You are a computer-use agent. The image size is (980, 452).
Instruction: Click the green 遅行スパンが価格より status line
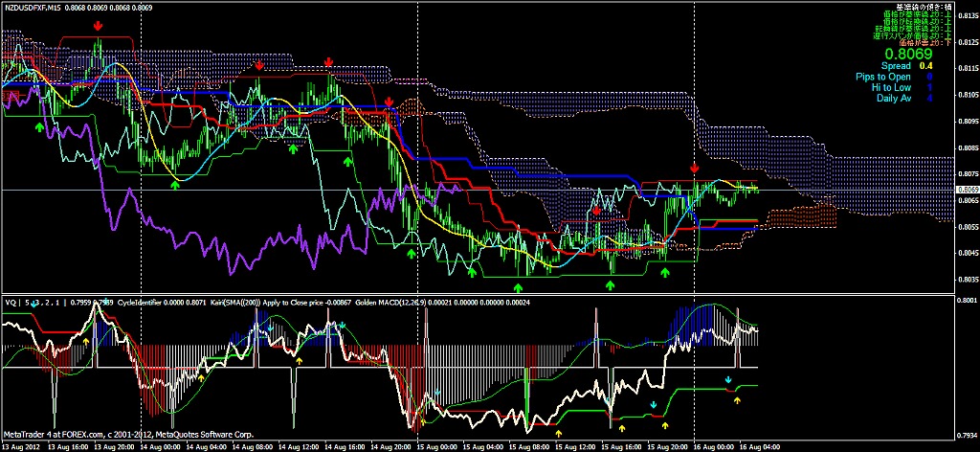[x=912, y=35]
